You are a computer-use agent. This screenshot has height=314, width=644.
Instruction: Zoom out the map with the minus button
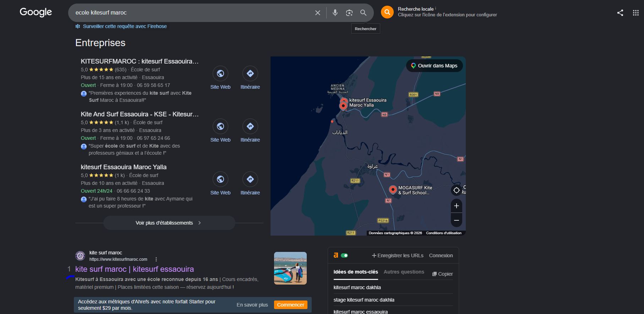[x=457, y=220]
